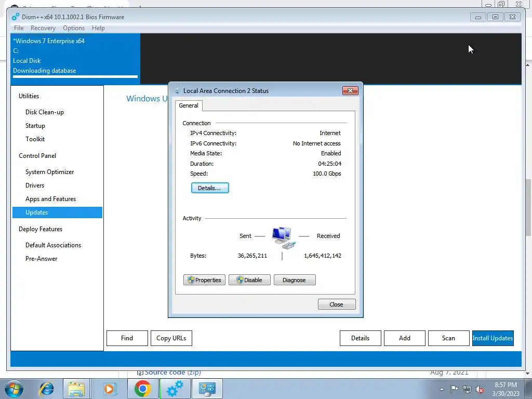Run Diagnose on the connection
Viewport: 532px width, 399px height.
[x=295, y=280]
